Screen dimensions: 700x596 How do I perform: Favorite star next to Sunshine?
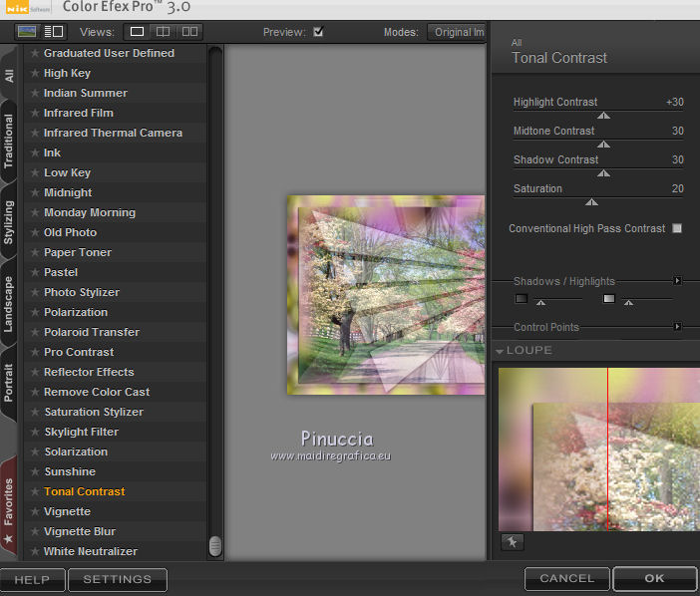35,471
